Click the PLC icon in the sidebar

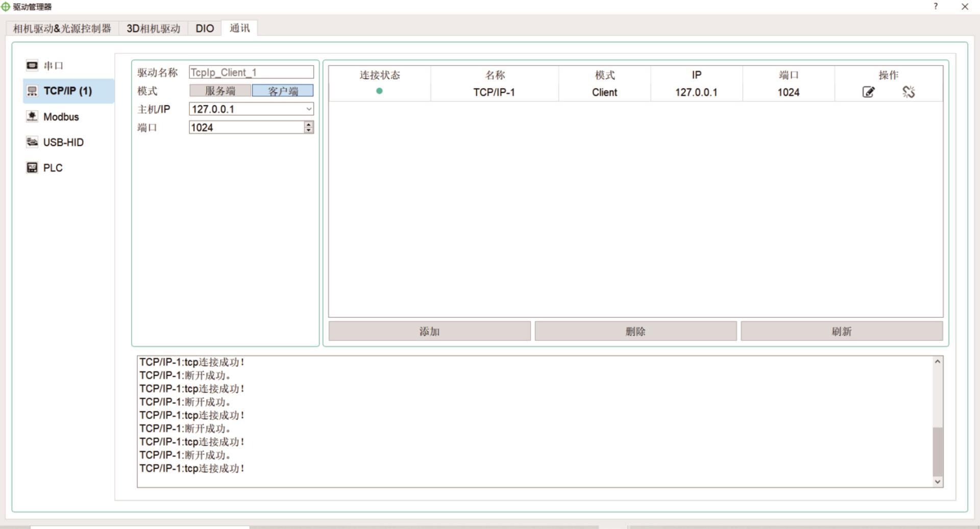point(32,167)
